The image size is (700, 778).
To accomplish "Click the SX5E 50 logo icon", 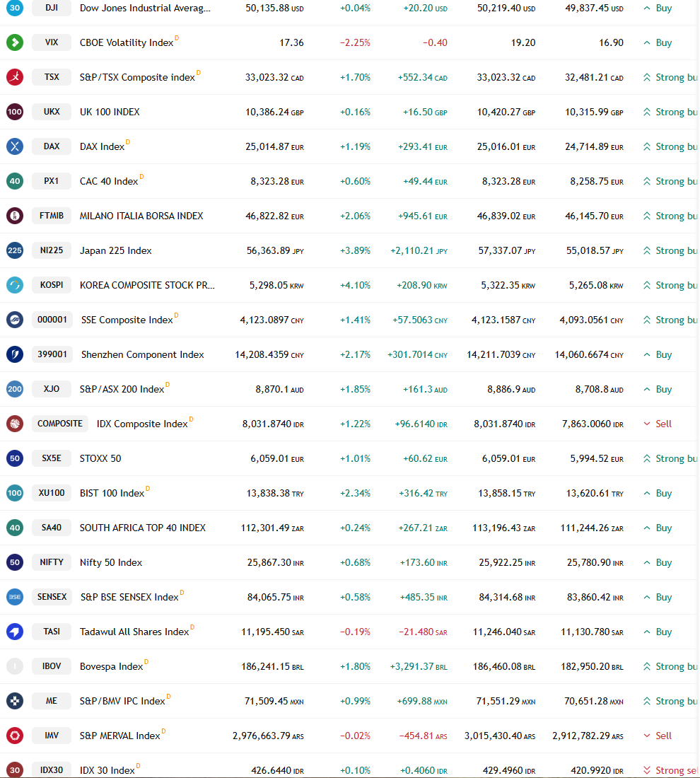I will click(x=15, y=458).
